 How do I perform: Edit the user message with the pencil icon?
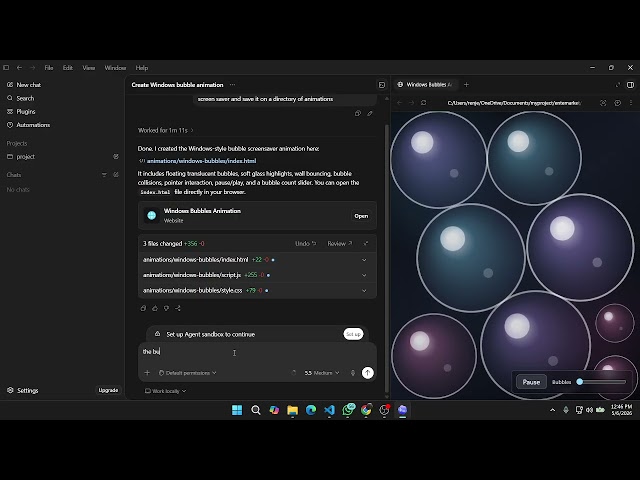click(370, 113)
